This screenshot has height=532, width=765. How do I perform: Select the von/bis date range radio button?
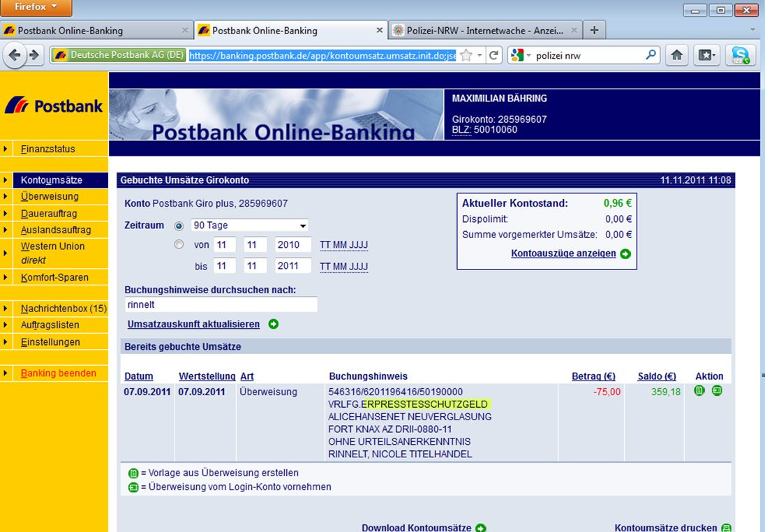(x=179, y=245)
